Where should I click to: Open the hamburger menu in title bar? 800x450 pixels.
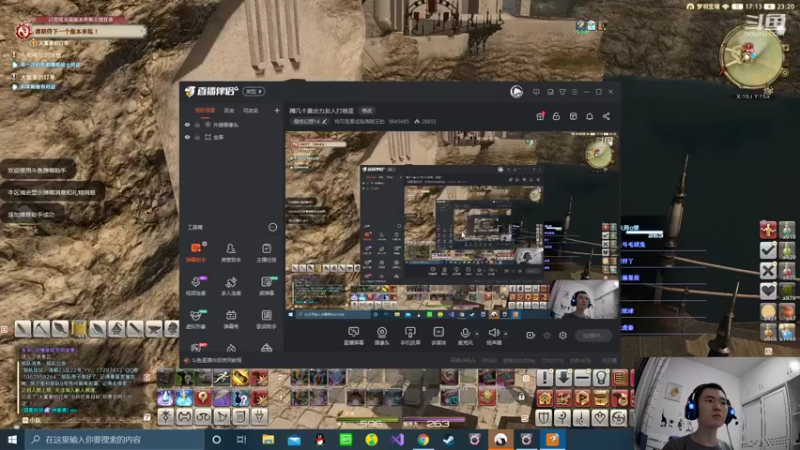click(x=574, y=92)
